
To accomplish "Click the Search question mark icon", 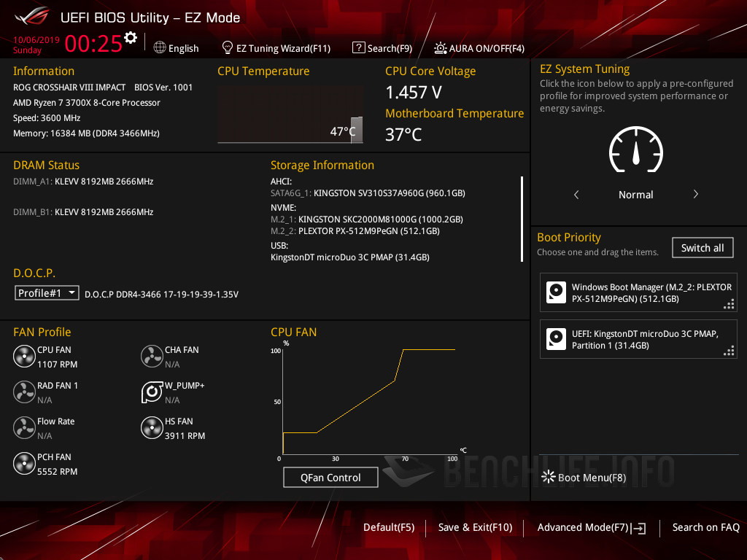I will click(358, 47).
